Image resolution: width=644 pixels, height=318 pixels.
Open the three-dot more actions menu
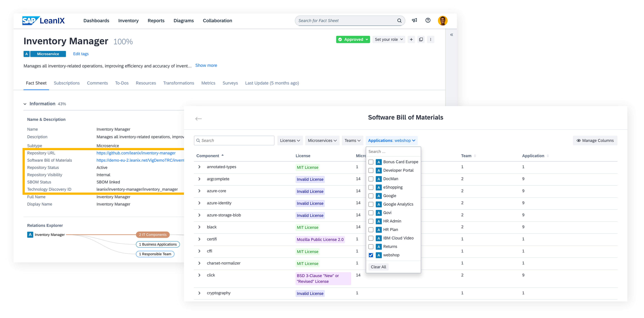pos(430,40)
